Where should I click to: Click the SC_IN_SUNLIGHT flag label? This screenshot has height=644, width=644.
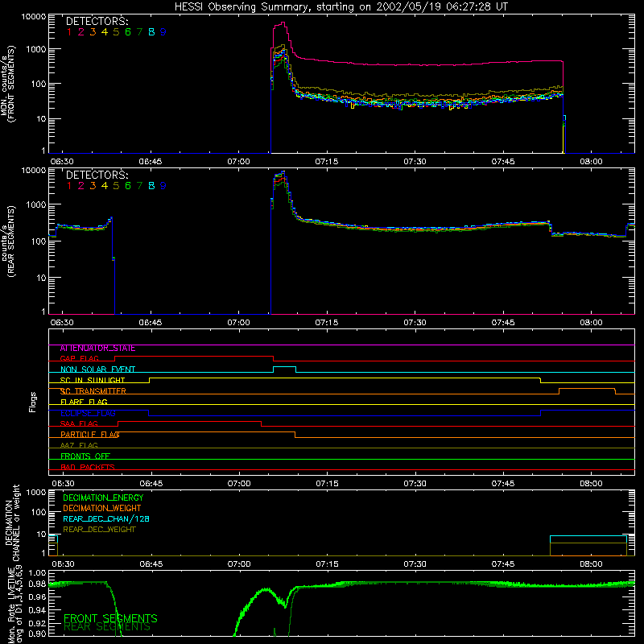[x=93, y=380]
